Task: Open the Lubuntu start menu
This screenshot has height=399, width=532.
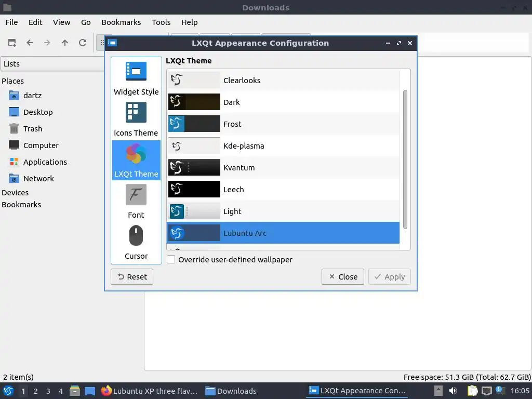Action: point(8,391)
